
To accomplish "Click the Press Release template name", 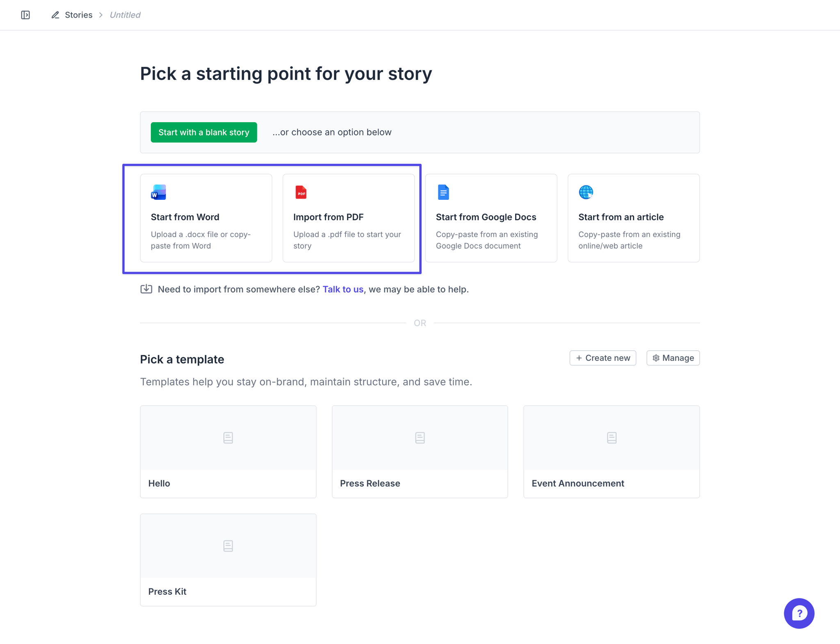I will click(370, 483).
